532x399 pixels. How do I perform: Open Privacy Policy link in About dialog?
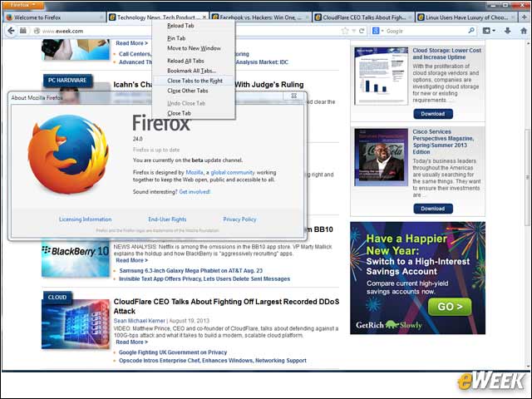click(x=239, y=219)
